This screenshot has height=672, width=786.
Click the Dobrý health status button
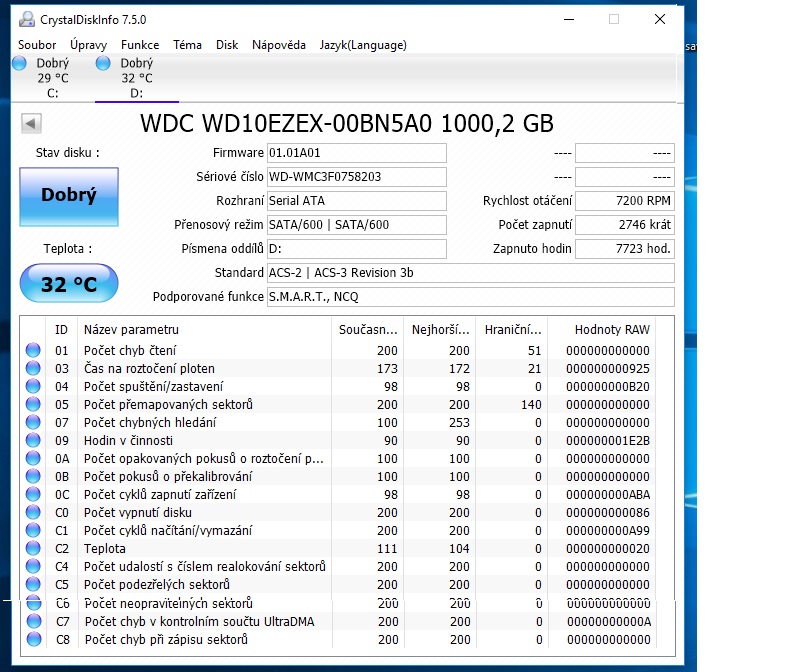pos(69,196)
